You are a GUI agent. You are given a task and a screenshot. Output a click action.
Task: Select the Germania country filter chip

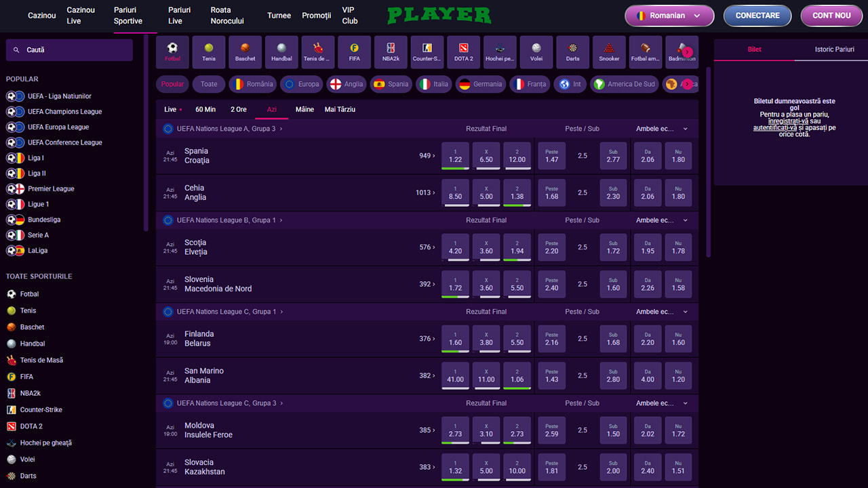click(x=481, y=84)
